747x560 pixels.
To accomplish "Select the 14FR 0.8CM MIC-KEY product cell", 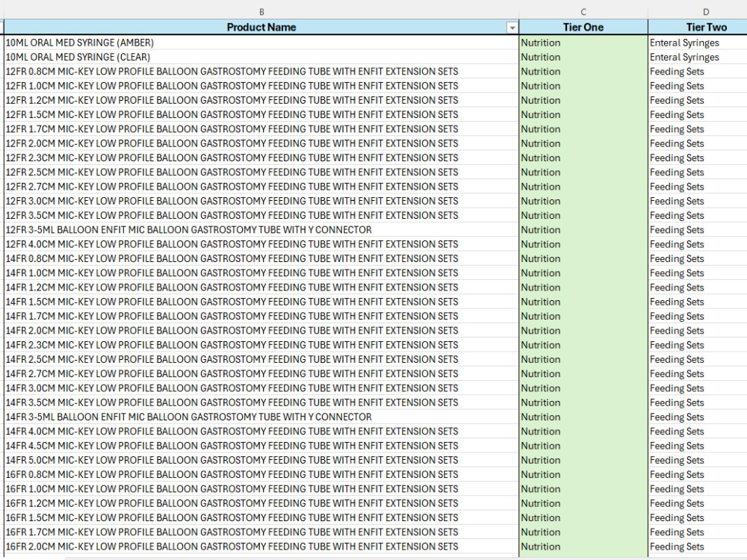I will tap(261, 258).
